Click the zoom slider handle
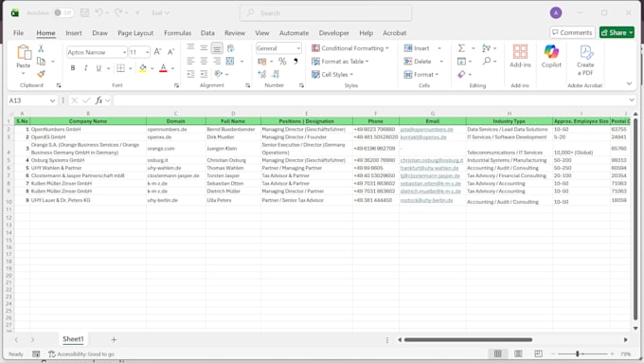This screenshot has height=363, width=644. point(578,354)
